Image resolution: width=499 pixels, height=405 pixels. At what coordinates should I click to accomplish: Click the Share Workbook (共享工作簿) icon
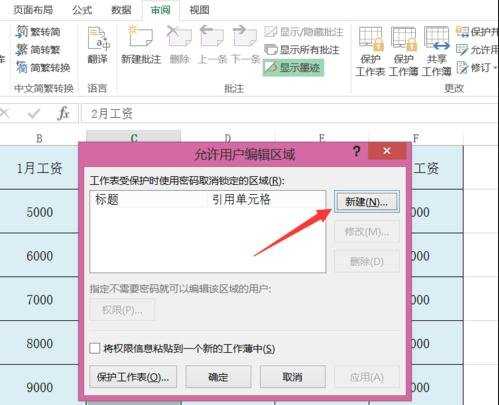pos(436,51)
